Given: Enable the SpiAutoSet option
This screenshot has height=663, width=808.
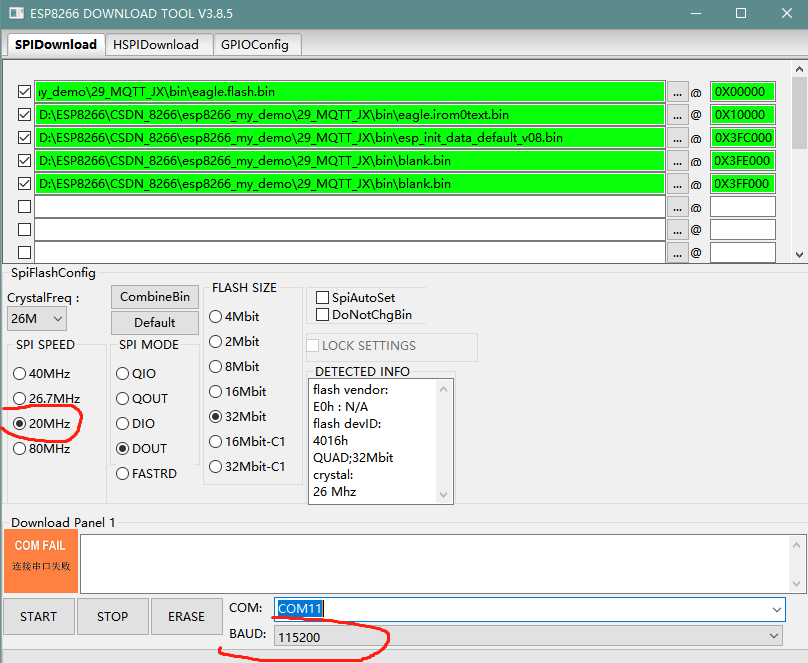Looking at the screenshot, I should [x=322, y=297].
